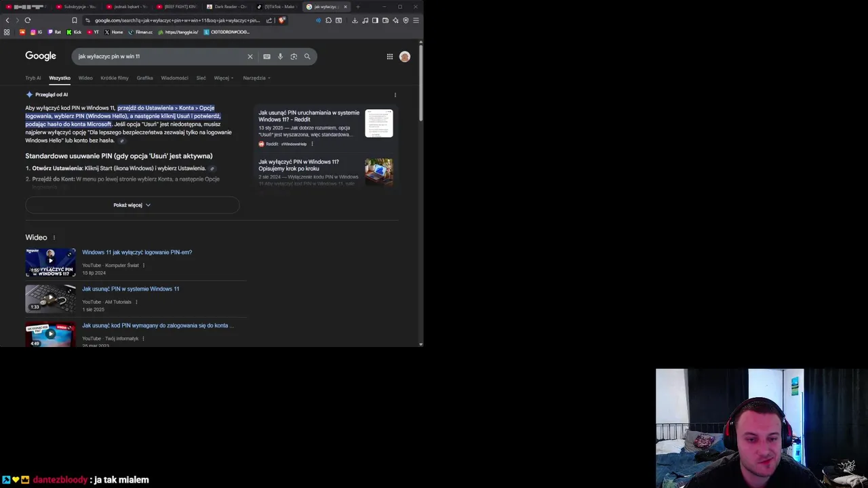Switch to the Grafika tab
Image resolution: width=868 pixels, height=488 pixels.
pos(144,78)
